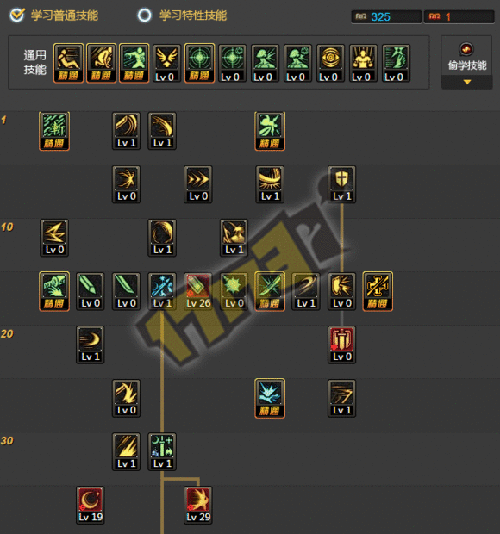Select the green slash skill in row 1
Image resolution: width=500 pixels, height=534 pixels.
point(54,131)
